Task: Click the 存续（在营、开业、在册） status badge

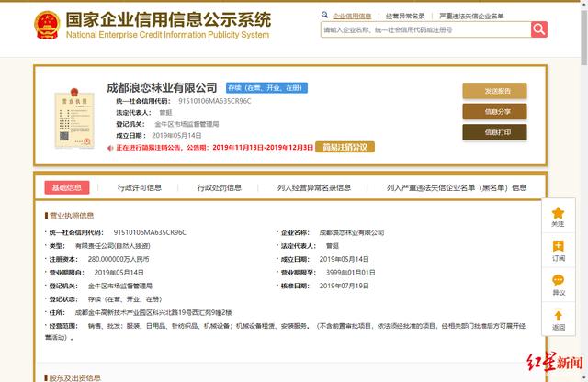Action: click(266, 88)
